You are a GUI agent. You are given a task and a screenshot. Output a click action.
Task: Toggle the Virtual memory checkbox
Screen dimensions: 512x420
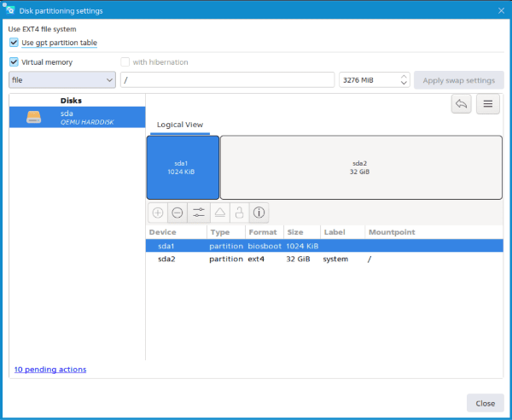coord(14,61)
